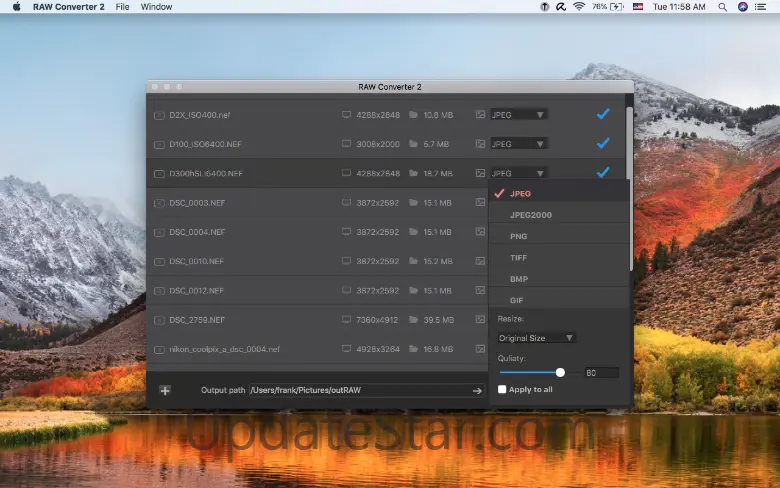The height and width of the screenshot is (488, 780).
Task: Click the image format icon in the D2X_ISO400 row
Action: point(481,115)
